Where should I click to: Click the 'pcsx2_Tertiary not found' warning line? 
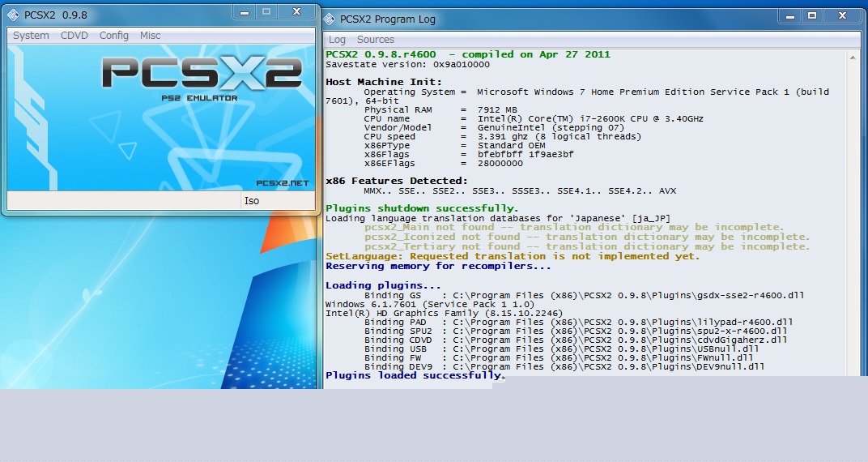point(587,246)
